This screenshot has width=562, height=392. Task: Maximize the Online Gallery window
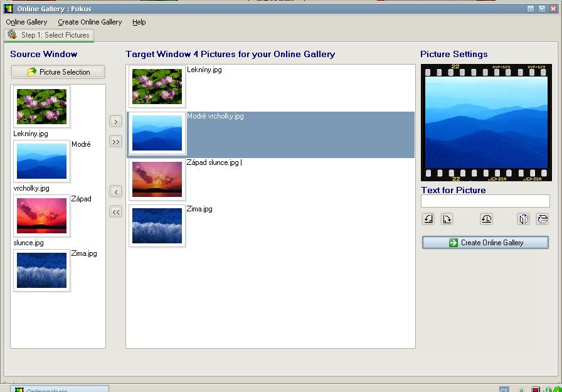click(542, 9)
